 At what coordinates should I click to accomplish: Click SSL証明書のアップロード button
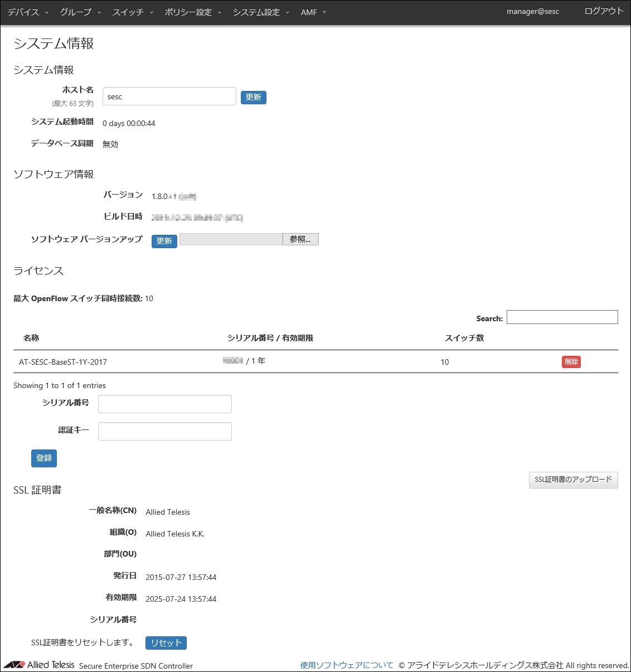click(574, 480)
